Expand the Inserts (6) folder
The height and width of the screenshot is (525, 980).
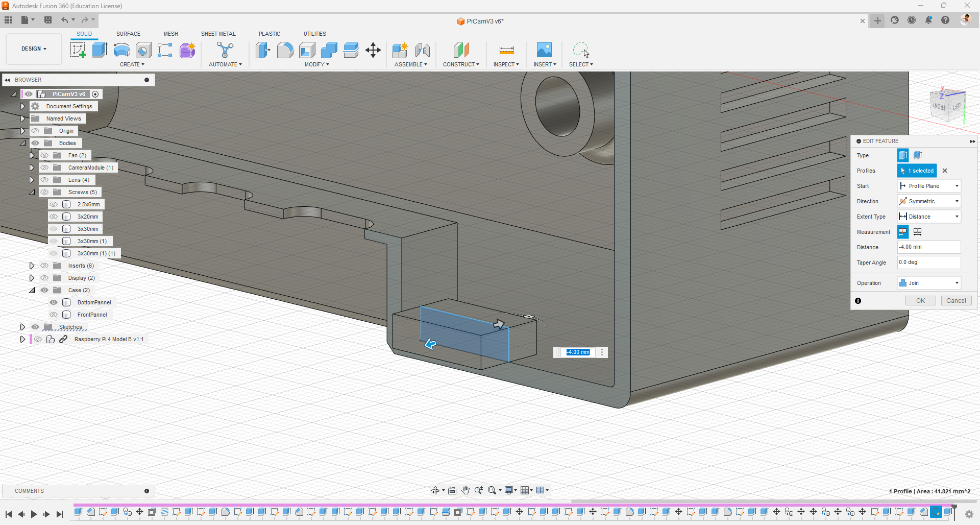pyautogui.click(x=32, y=266)
